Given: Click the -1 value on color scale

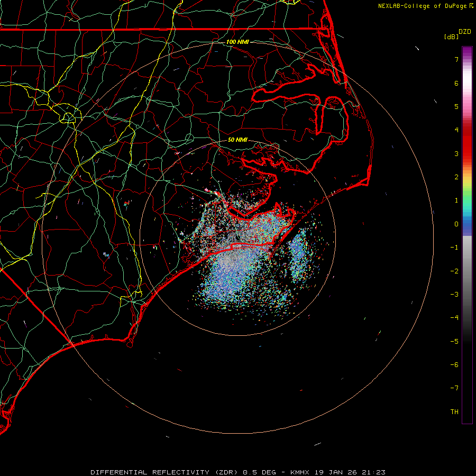Looking at the screenshot, I should 454,248.
